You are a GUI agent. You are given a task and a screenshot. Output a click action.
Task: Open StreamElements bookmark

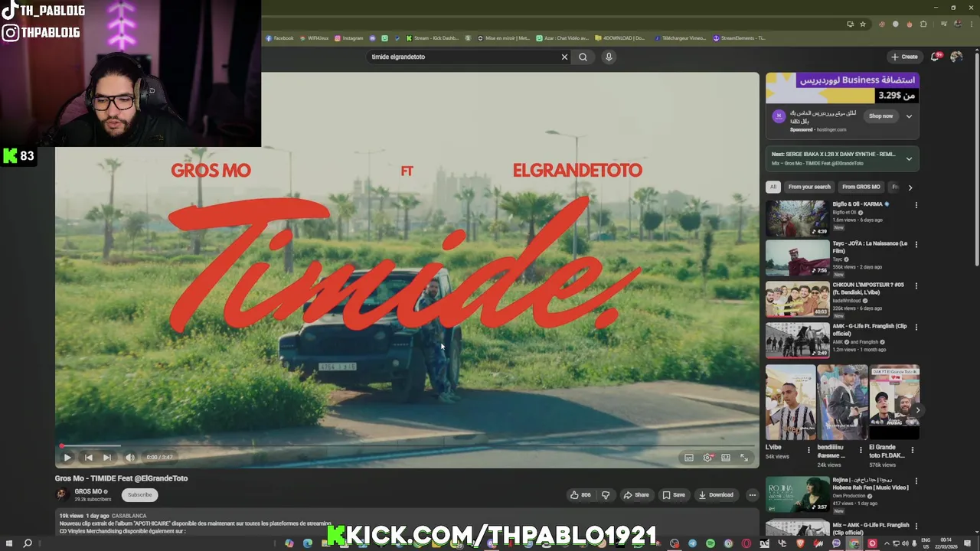739,38
